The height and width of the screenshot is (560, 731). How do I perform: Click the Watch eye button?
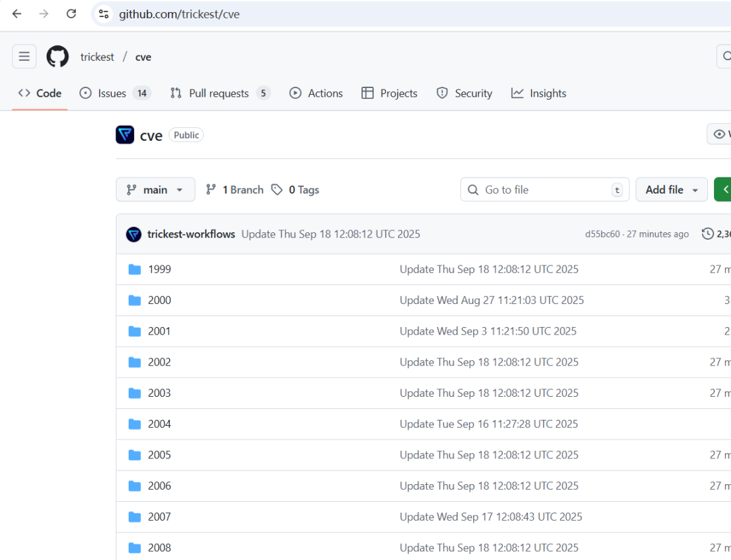tap(719, 134)
